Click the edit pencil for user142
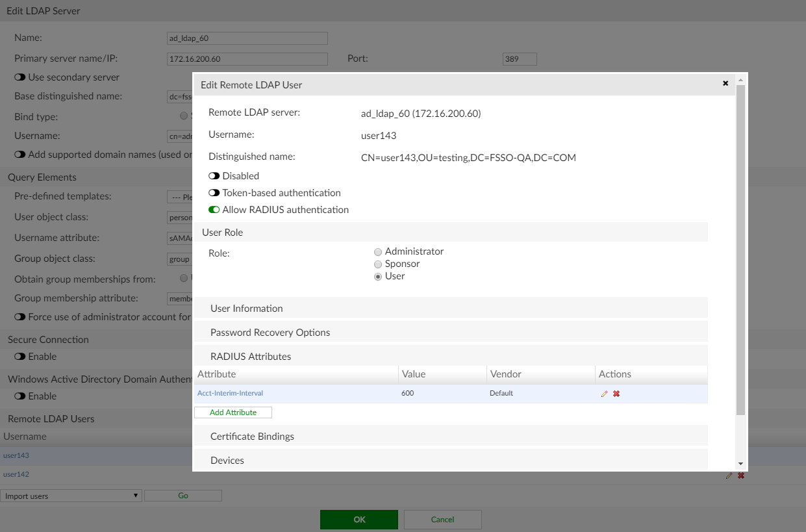The width and height of the screenshot is (806, 532). (729, 475)
